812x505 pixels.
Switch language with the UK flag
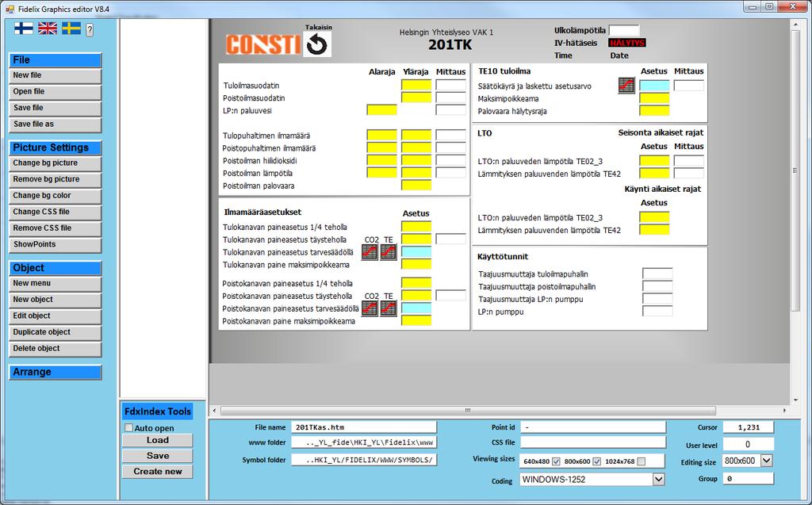pyautogui.click(x=48, y=29)
